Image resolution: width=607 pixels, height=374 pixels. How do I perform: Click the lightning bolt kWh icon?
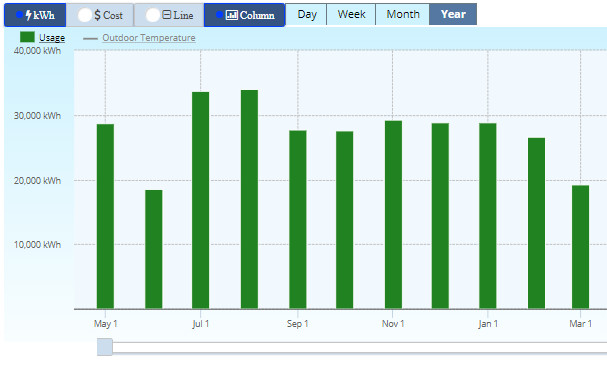pyautogui.click(x=29, y=15)
